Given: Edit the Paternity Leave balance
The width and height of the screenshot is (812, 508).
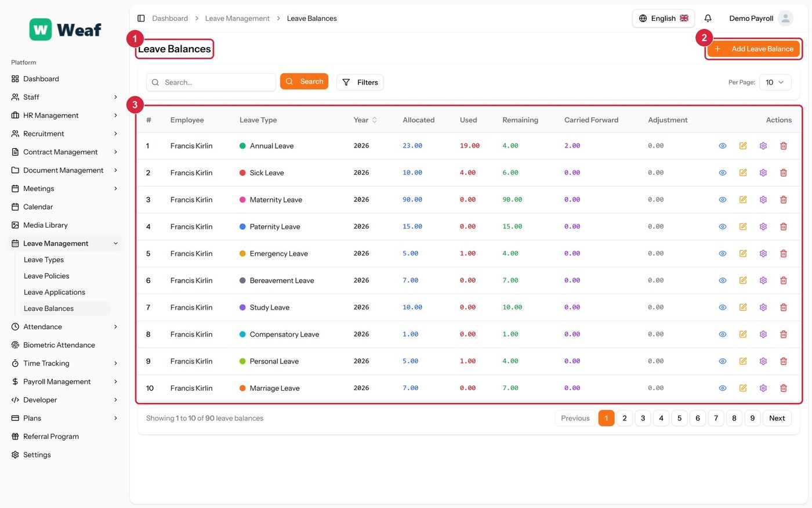Looking at the screenshot, I should pyautogui.click(x=743, y=226).
